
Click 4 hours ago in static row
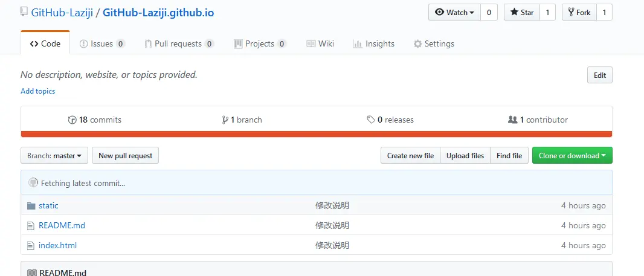click(x=583, y=206)
